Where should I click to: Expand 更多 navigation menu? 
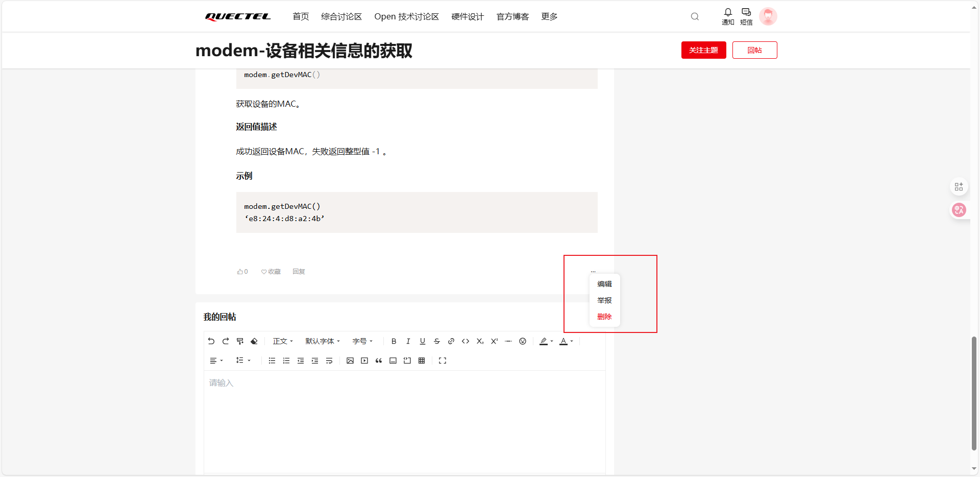pyautogui.click(x=550, y=16)
